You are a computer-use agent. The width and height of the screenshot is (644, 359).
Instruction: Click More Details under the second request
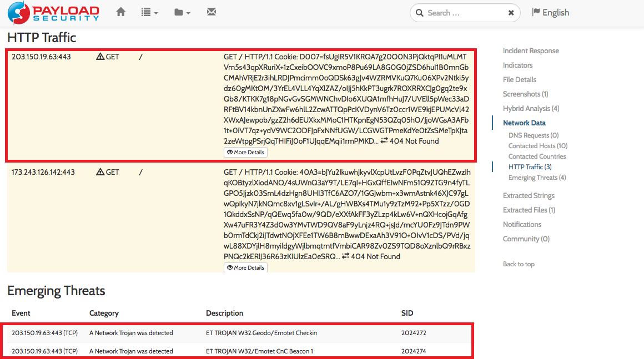(x=245, y=267)
